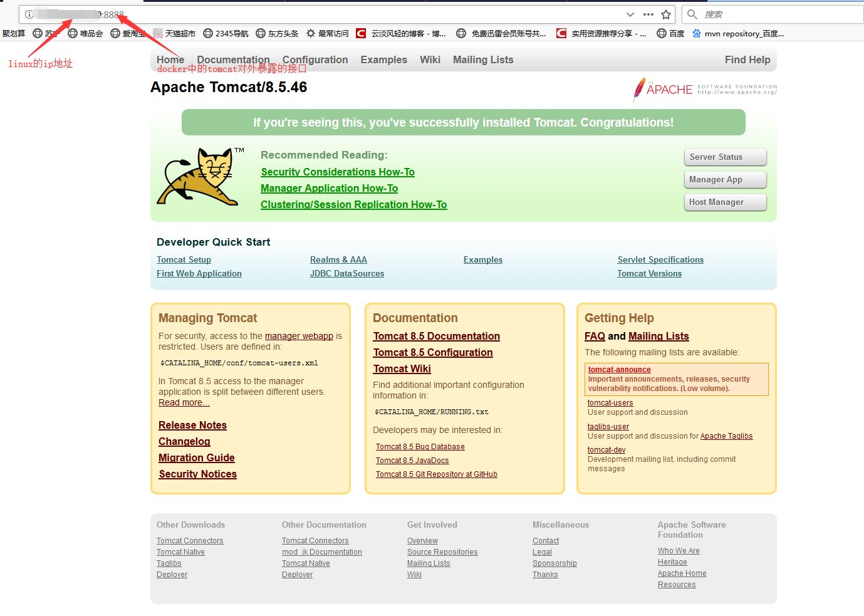This screenshot has width=864, height=616.
Task: Open the Tomcat Setup quick start link
Action: (184, 260)
